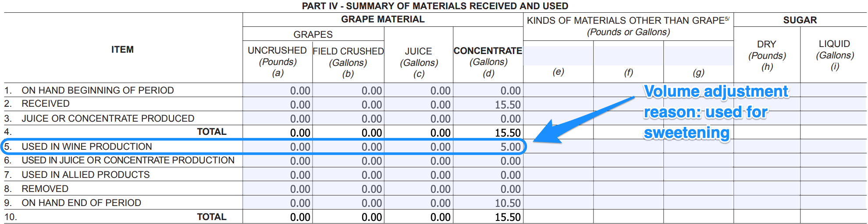Select the Removed dry sugar field
Image resolution: width=868 pixels, height=224 pixels.
[x=767, y=189]
